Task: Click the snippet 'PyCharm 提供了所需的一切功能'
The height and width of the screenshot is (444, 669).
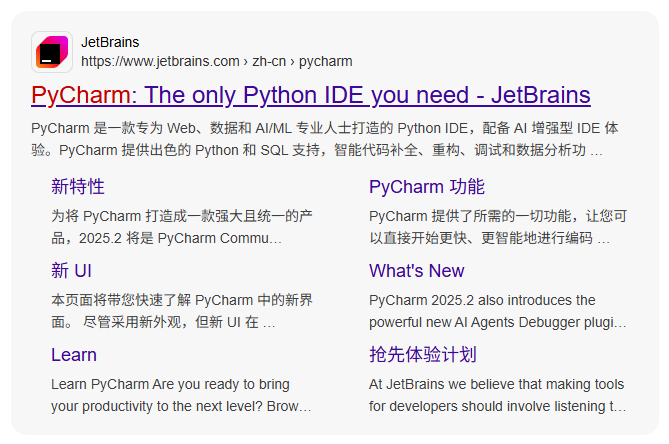Action: pyautogui.click(x=498, y=227)
